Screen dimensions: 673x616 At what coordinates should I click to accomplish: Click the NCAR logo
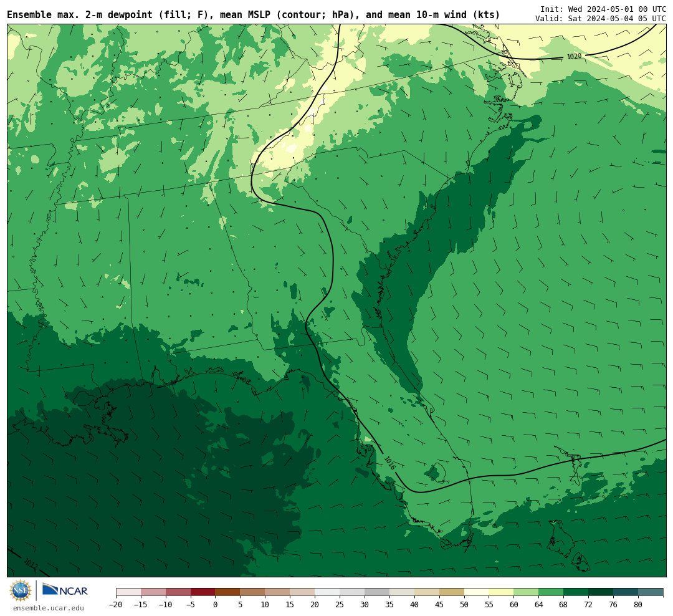point(65,590)
